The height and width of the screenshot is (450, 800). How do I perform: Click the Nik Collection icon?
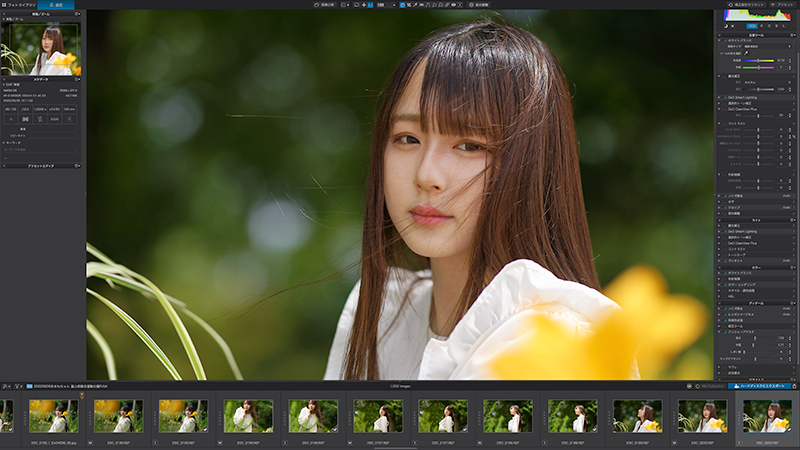point(697,386)
